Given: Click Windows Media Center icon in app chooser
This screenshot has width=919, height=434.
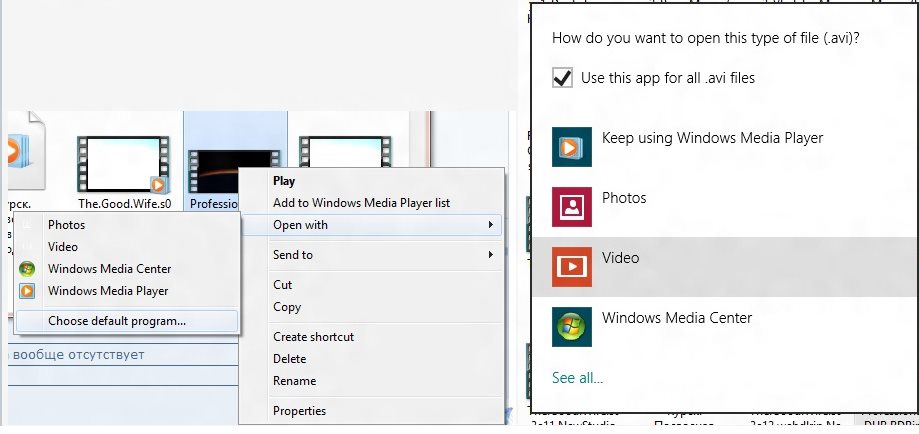Looking at the screenshot, I should pyautogui.click(x=571, y=327).
